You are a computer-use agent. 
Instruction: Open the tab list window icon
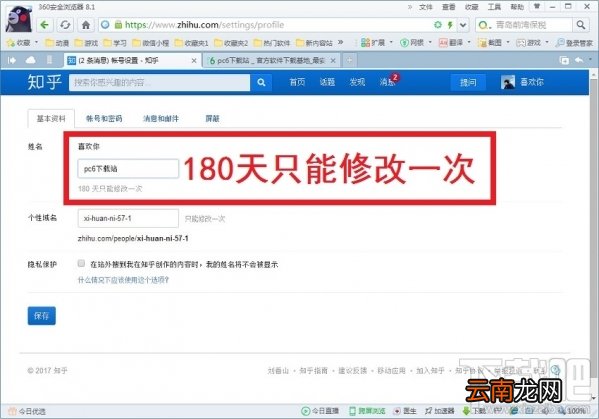coord(564,60)
